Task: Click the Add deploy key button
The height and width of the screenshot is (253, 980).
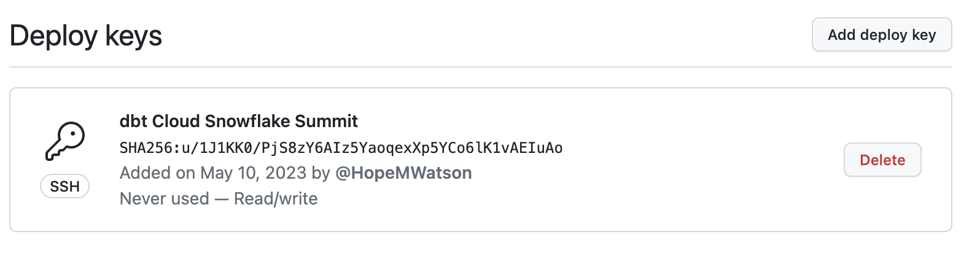Action: click(x=881, y=35)
